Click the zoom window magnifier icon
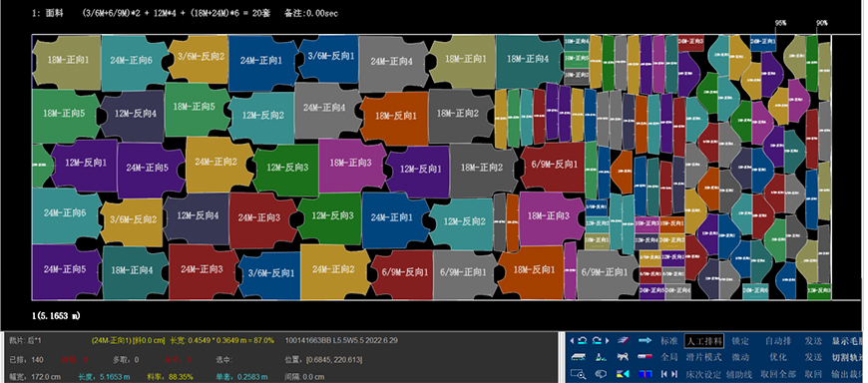 [x=578, y=374]
